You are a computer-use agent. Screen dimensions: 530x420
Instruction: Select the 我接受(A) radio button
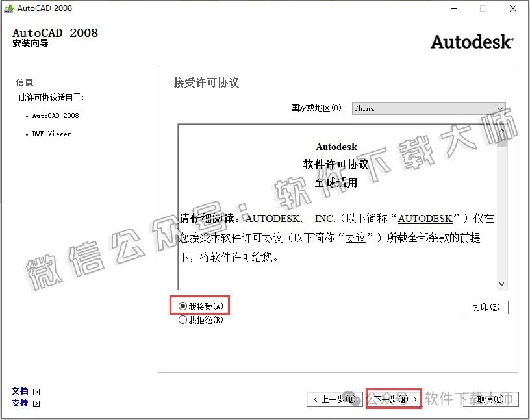(x=184, y=306)
